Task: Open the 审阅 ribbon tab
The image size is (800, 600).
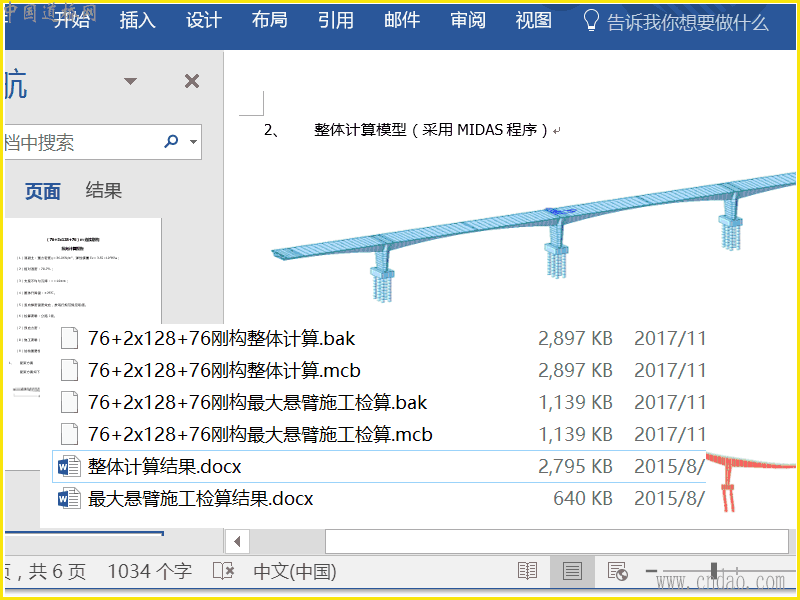Action: click(468, 20)
